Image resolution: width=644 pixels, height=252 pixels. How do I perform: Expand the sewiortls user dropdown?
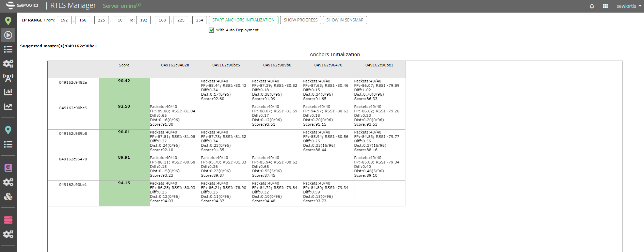click(x=629, y=6)
